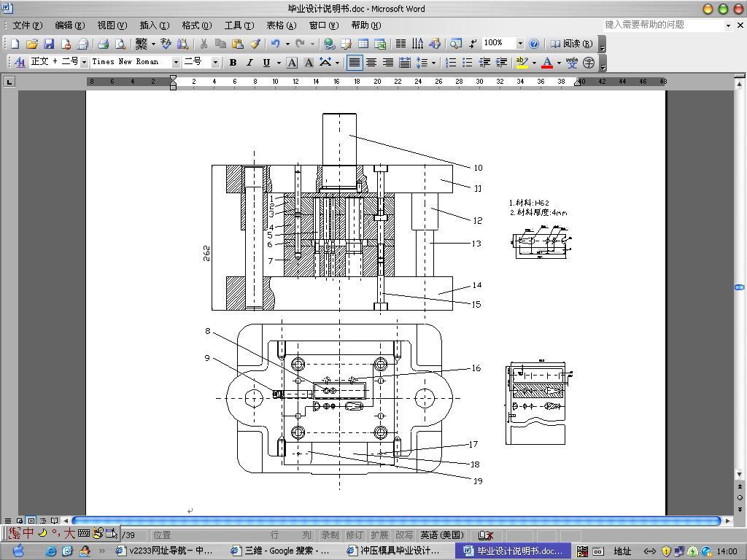Toggle character shading with the shaded A
Image resolution: width=747 pixels, height=560 pixels.
point(309,63)
